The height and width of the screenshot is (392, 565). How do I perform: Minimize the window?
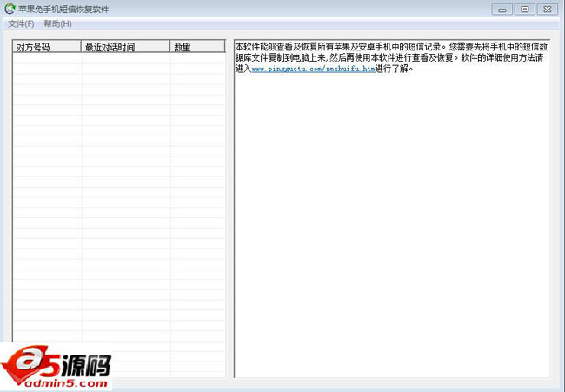coord(502,10)
